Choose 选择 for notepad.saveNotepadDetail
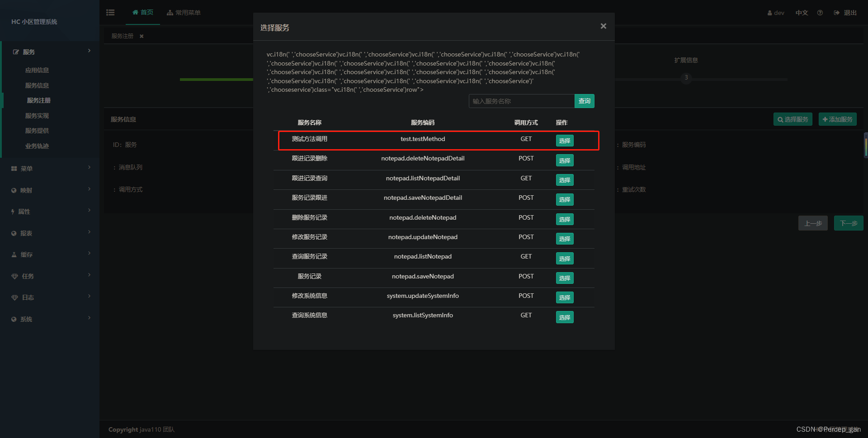The width and height of the screenshot is (868, 438). [565, 200]
